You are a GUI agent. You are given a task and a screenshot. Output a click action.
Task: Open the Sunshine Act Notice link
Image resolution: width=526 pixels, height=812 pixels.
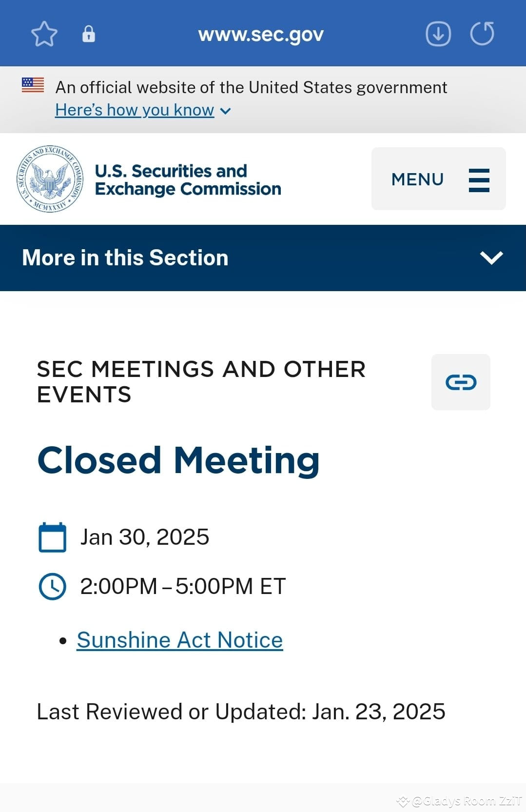180,640
